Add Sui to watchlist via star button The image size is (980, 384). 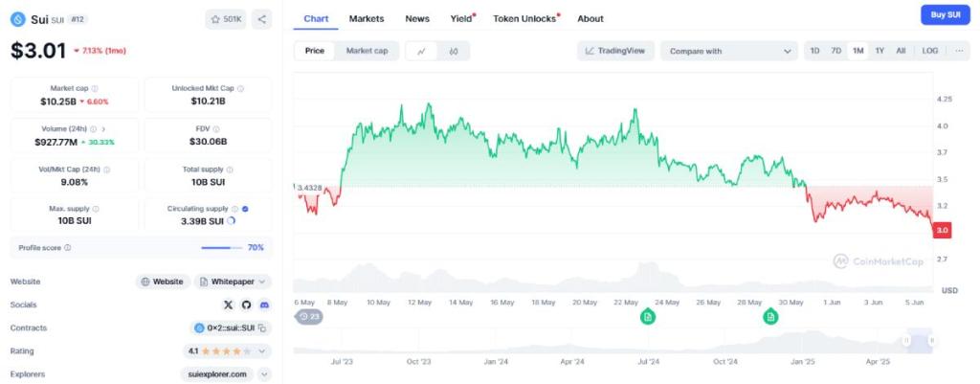(226, 19)
